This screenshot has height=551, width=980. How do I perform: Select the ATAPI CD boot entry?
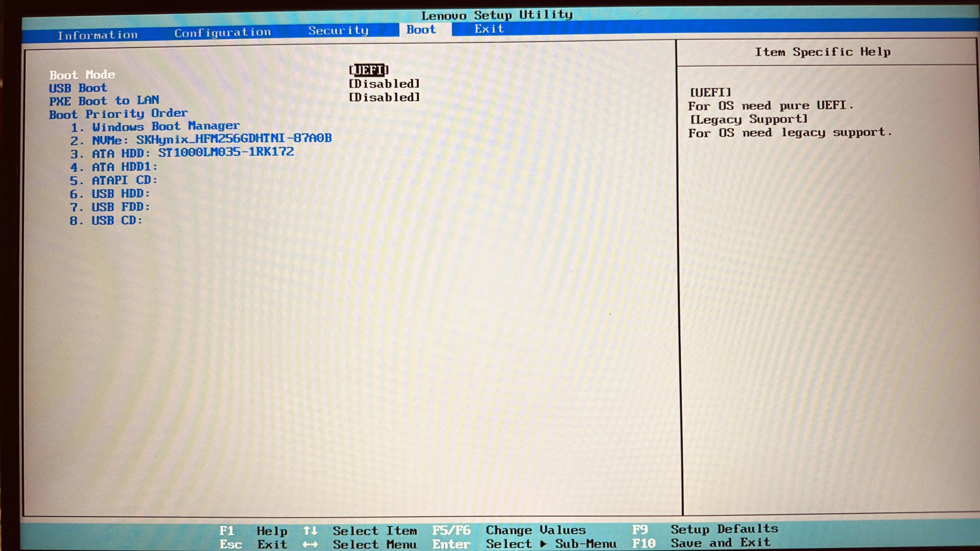(x=113, y=180)
